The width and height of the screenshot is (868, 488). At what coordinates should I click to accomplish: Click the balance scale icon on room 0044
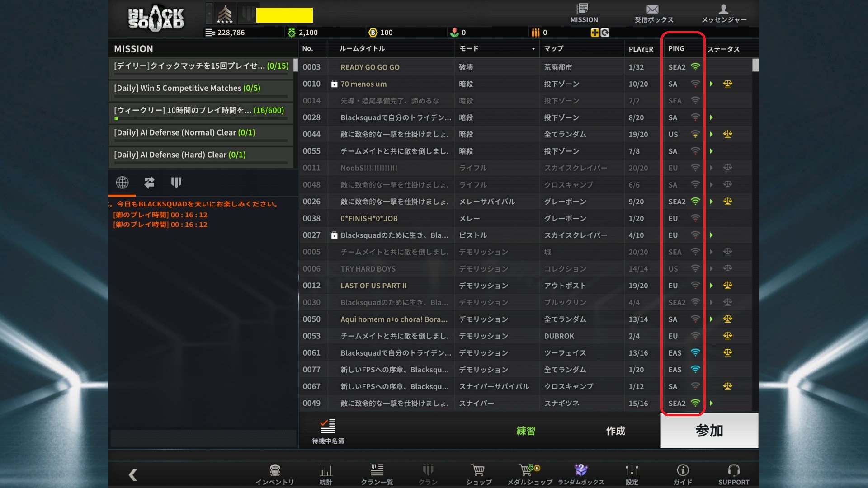[727, 134]
